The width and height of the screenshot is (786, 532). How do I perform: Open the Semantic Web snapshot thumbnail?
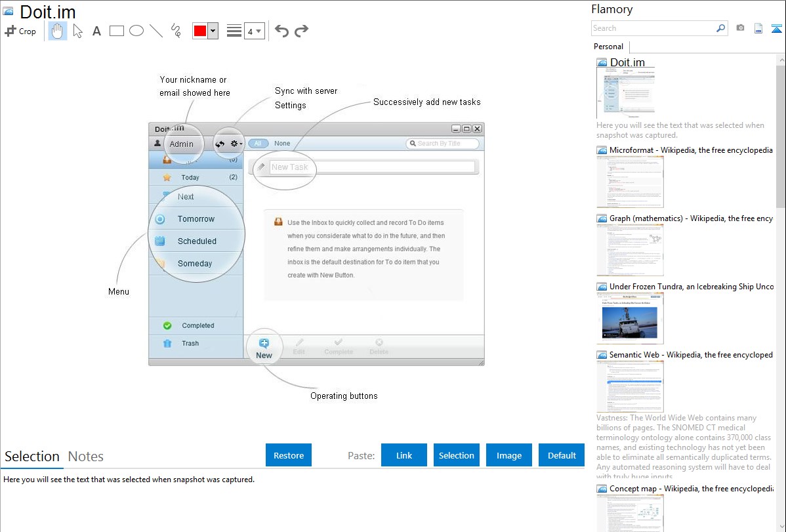click(x=630, y=386)
